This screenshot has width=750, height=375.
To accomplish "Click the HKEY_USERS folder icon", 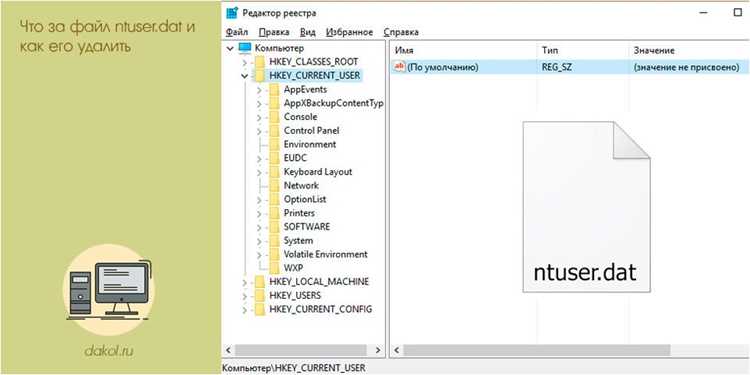I will coord(259,296).
